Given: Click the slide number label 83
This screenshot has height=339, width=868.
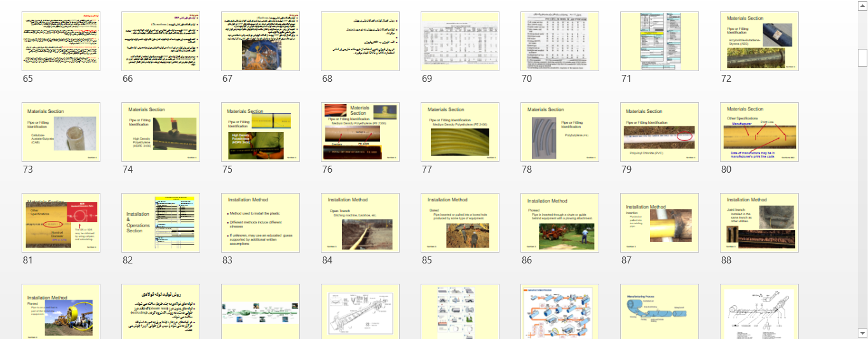Looking at the screenshot, I should tap(227, 260).
